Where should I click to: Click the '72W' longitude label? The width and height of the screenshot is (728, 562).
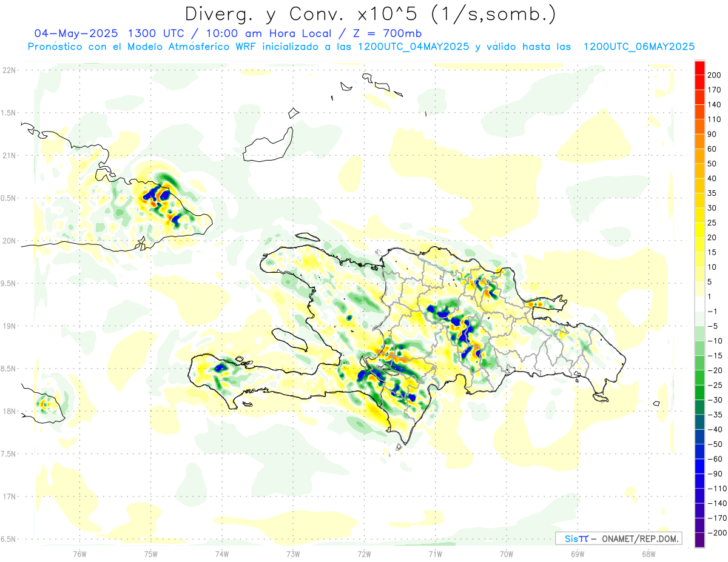pos(364,554)
